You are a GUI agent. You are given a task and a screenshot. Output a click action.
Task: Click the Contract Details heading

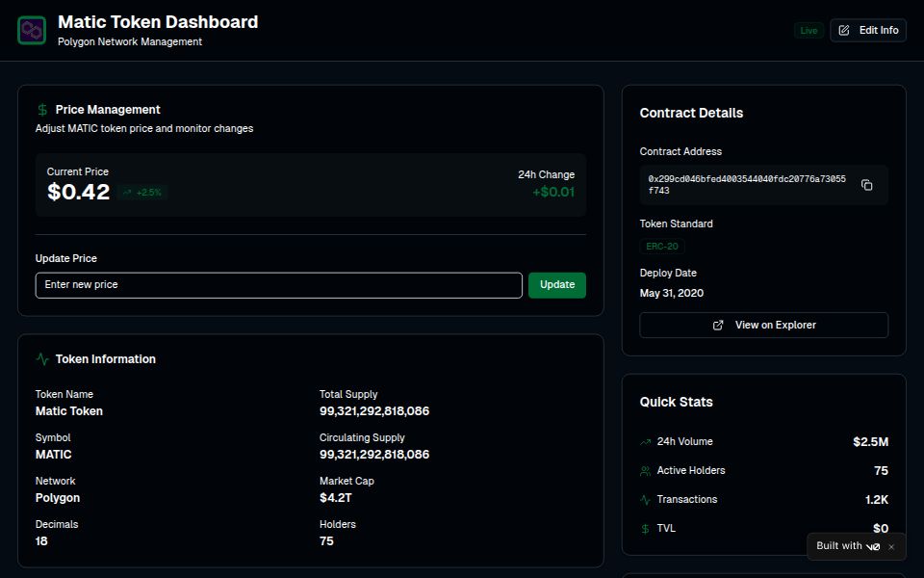pos(691,114)
